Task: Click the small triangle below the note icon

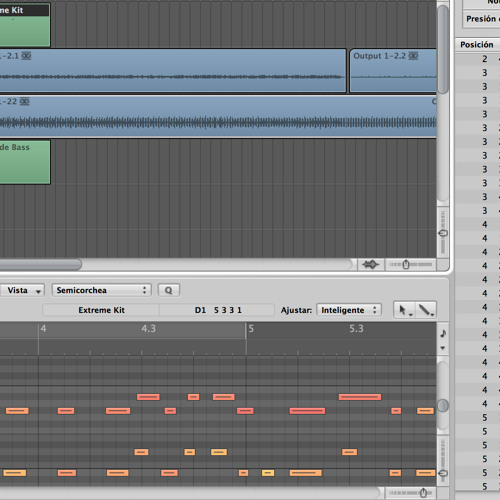Action: [x=443, y=348]
